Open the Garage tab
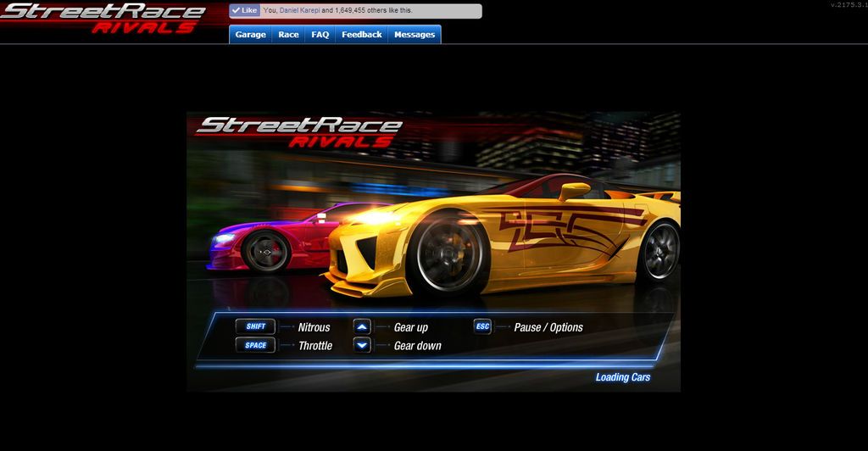This screenshot has width=868, height=451. 250,34
